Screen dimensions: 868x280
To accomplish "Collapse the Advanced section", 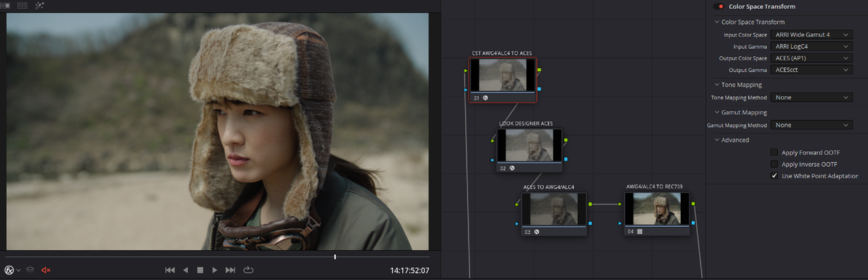I will (x=717, y=140).
